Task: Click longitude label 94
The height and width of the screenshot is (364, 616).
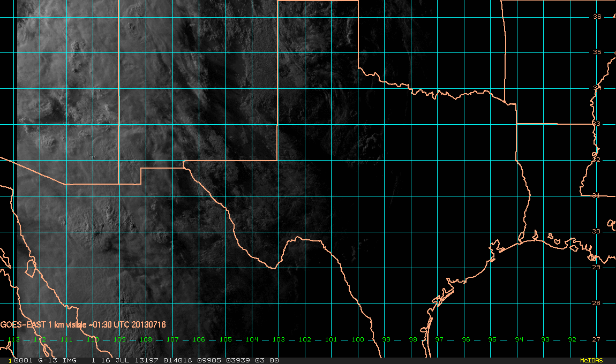Action: pos(519,339)
